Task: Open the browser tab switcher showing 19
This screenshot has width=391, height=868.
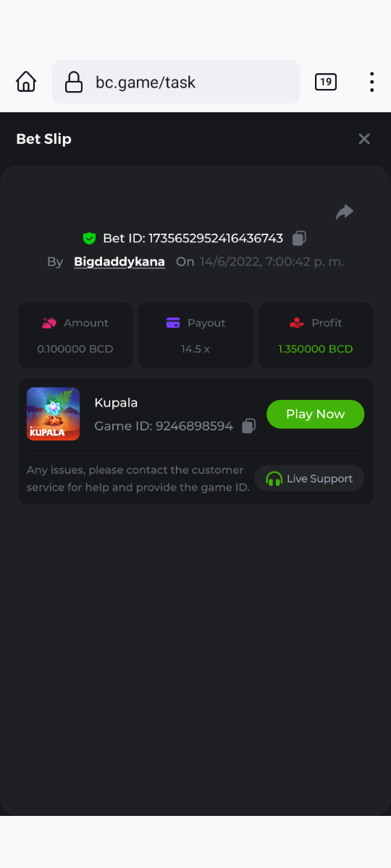Action: point(326,82)
